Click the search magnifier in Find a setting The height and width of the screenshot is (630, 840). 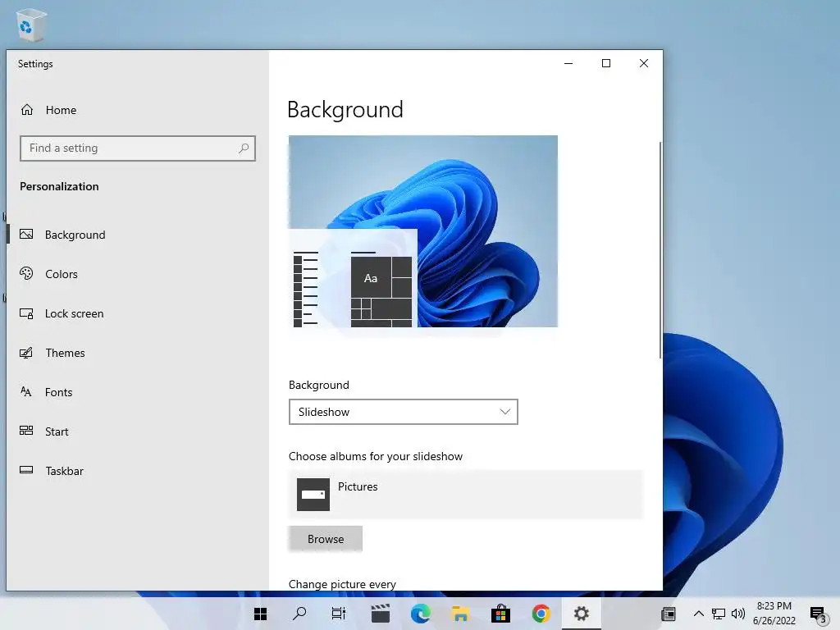click(244, 148)
